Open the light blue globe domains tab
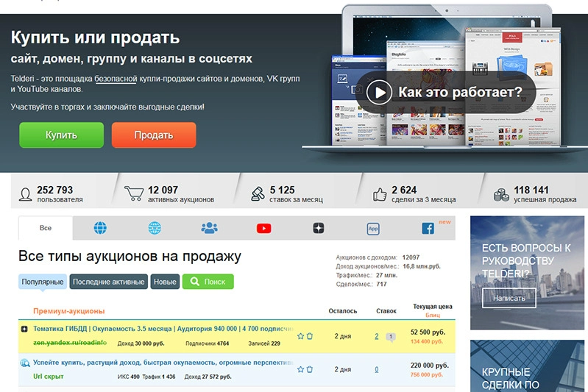 (x=155, y=228)
